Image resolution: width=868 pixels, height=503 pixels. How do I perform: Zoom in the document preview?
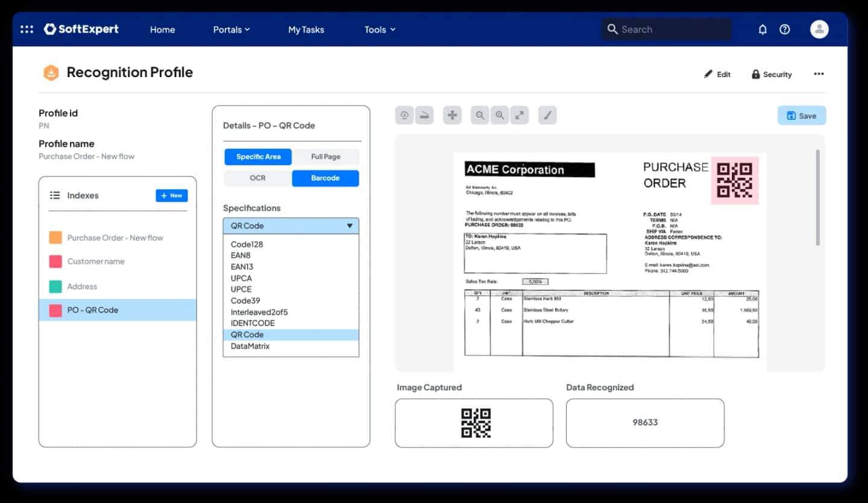[x=500, y=115]
